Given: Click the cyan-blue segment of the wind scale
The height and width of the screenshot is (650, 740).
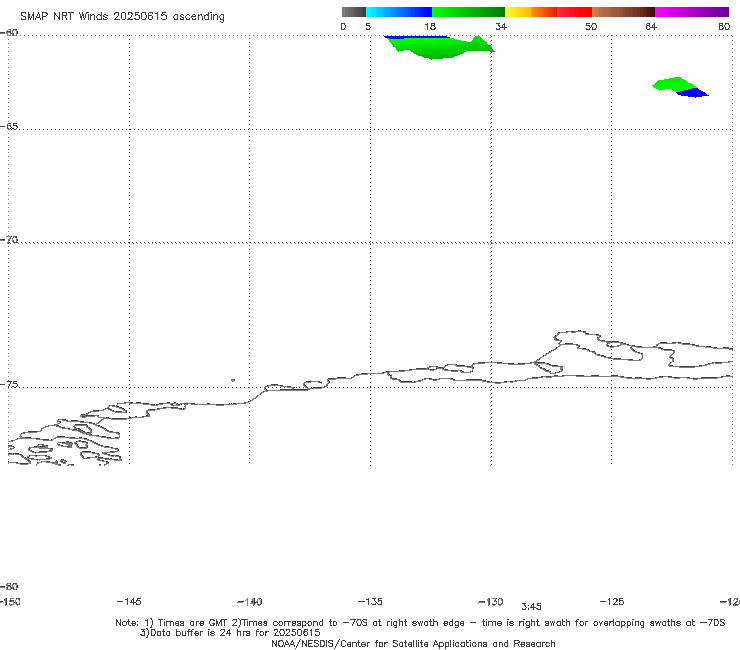Looking at the screenshot, I should click(399, 12).
